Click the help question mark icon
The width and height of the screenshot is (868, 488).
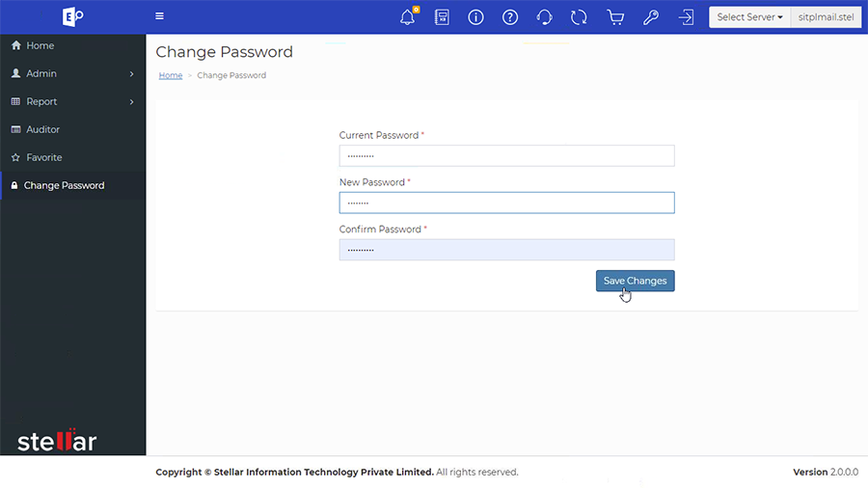click(510, 17)
